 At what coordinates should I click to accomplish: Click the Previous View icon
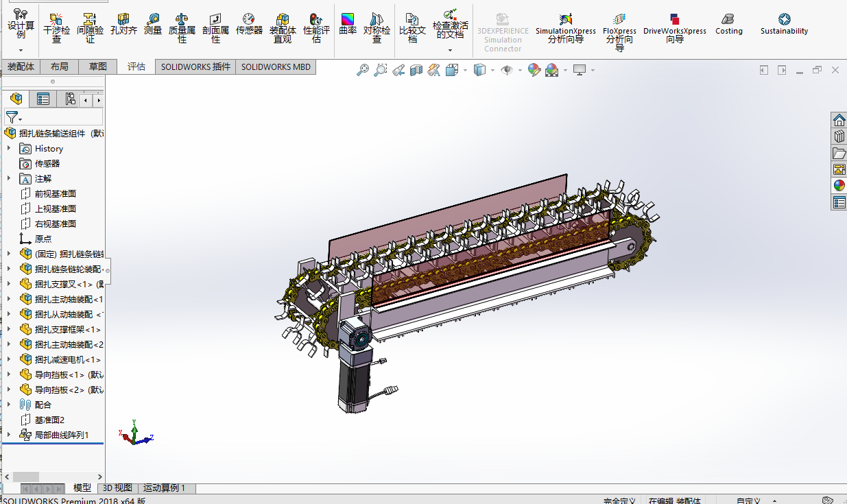point(398,70)
